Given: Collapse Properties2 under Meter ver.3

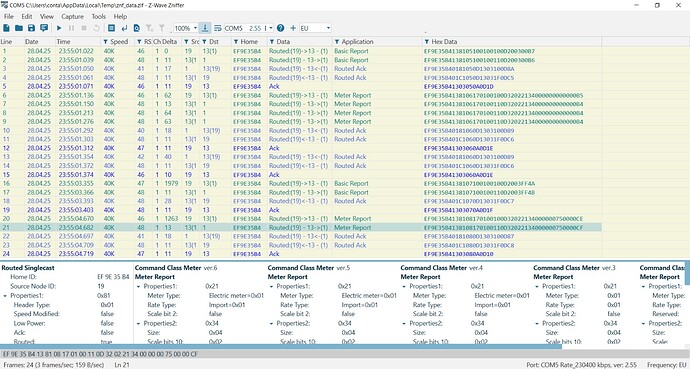Looking at the screenshot, I should pyautogui.click(x=537, y=324).
